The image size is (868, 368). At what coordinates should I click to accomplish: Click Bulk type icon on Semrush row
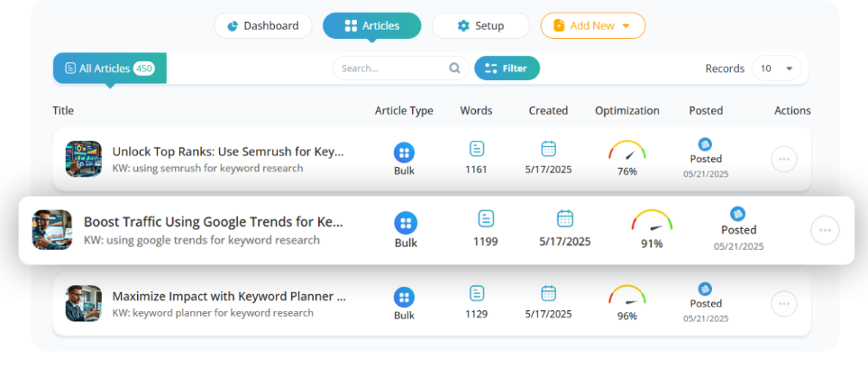point(404,153)
